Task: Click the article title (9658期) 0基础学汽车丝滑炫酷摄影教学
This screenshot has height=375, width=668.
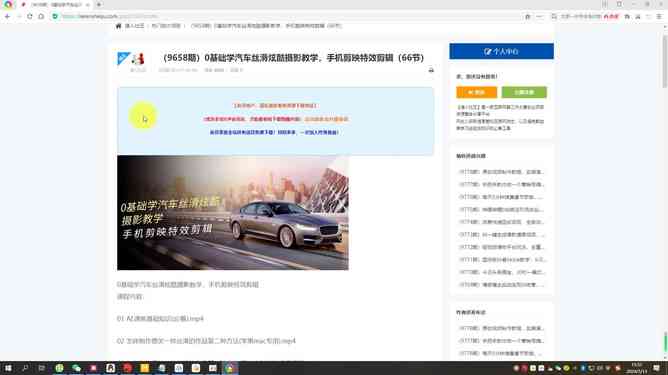Action: (294, 58)
